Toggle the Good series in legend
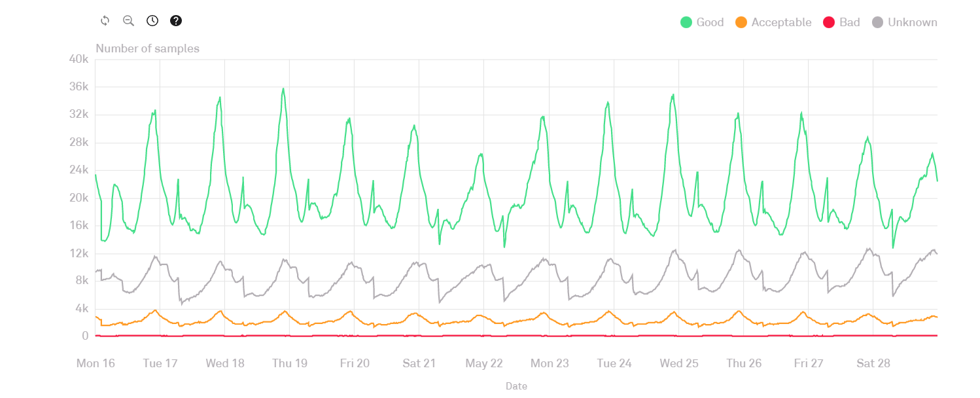This screenshot has width=980, height=398. (x=702, y=22)
